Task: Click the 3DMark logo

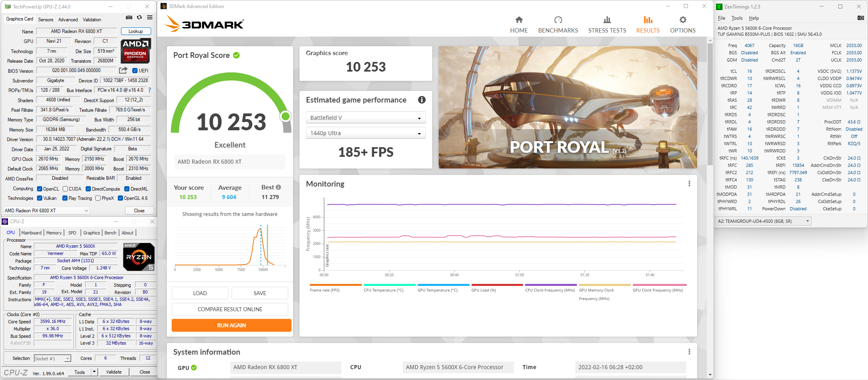Action: 204,24
